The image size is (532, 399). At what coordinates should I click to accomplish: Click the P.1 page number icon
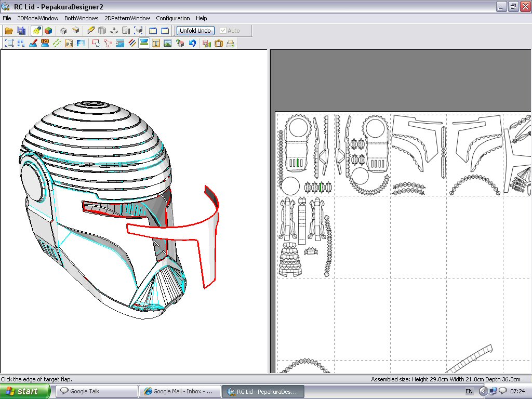tap(69, 44)
